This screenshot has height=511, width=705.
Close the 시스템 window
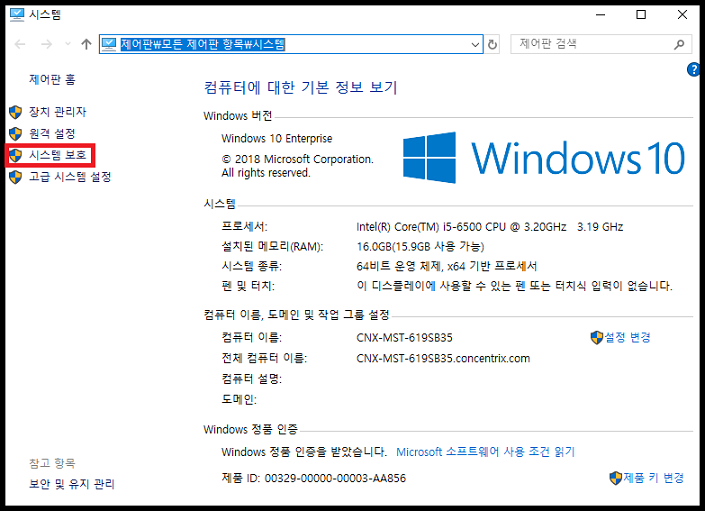[x=682, y=15]
